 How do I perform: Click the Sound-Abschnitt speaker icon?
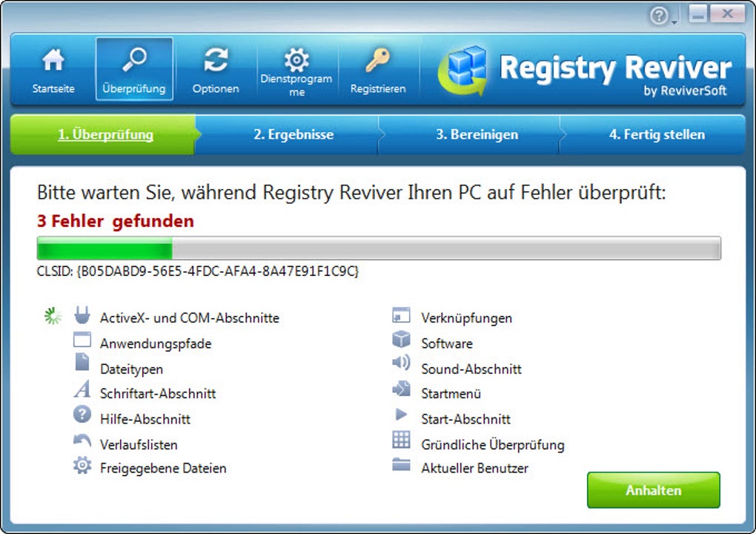point(401,362)
